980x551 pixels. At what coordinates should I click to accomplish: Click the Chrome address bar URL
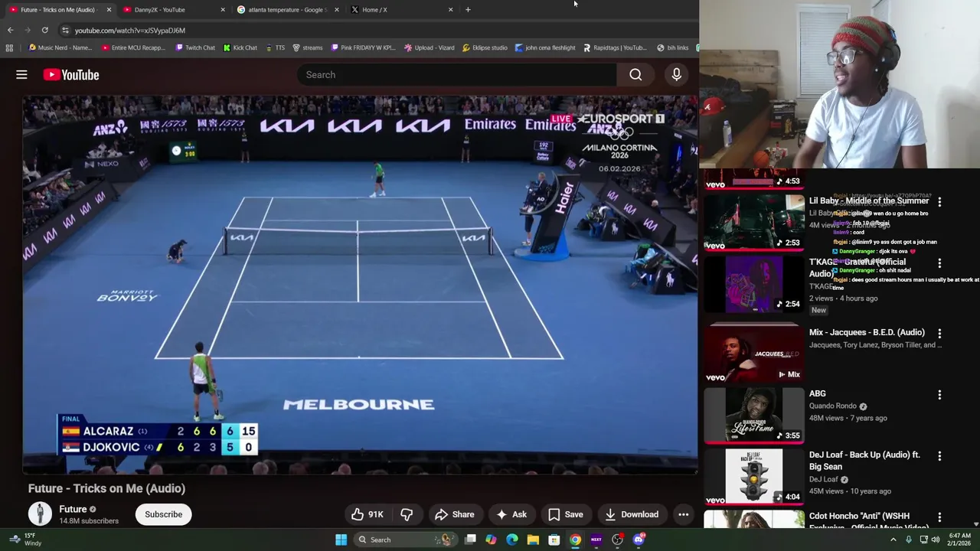[x=130, y=30]
